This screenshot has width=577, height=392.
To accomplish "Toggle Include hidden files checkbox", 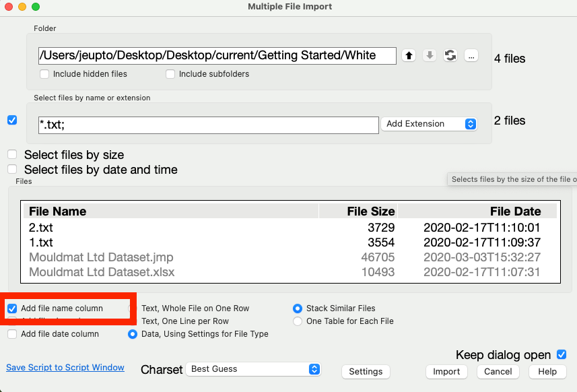I will [44, 74].
